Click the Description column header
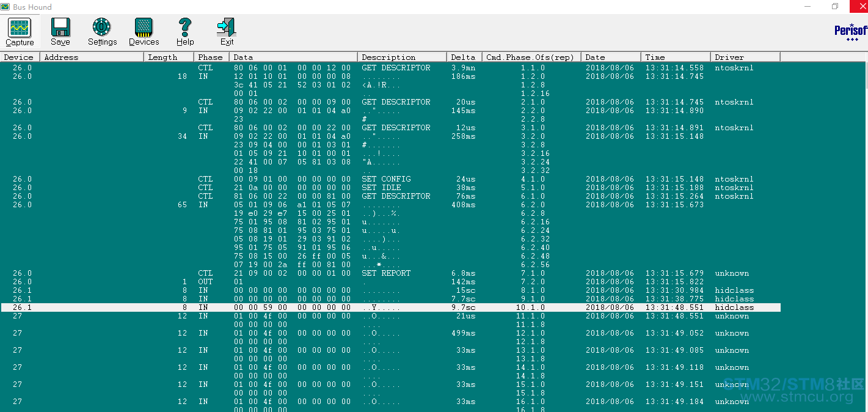 [402, 57]
